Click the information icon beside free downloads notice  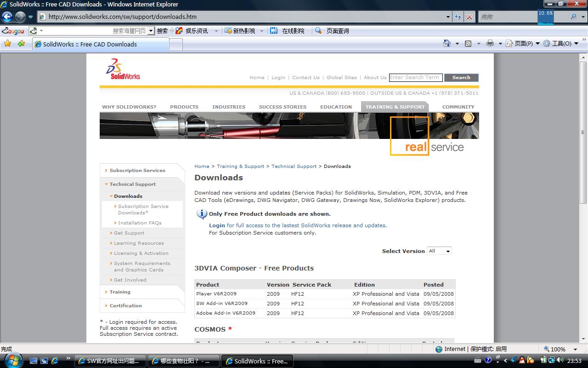point(201,214)
